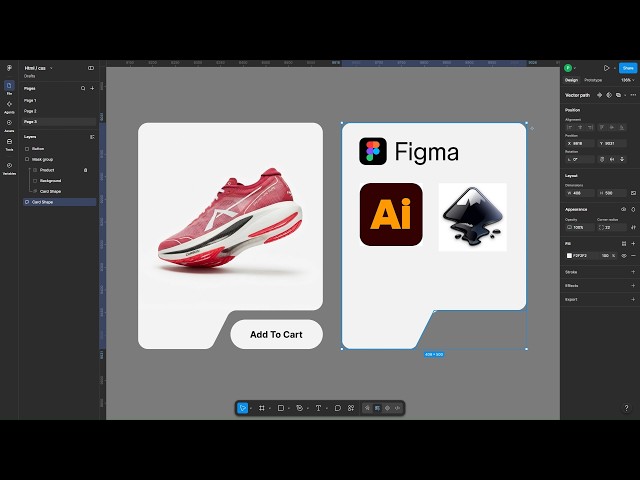This screenshot has width=640, height=480.
Task: Select the Frame tool
Action: click(262, 408)
